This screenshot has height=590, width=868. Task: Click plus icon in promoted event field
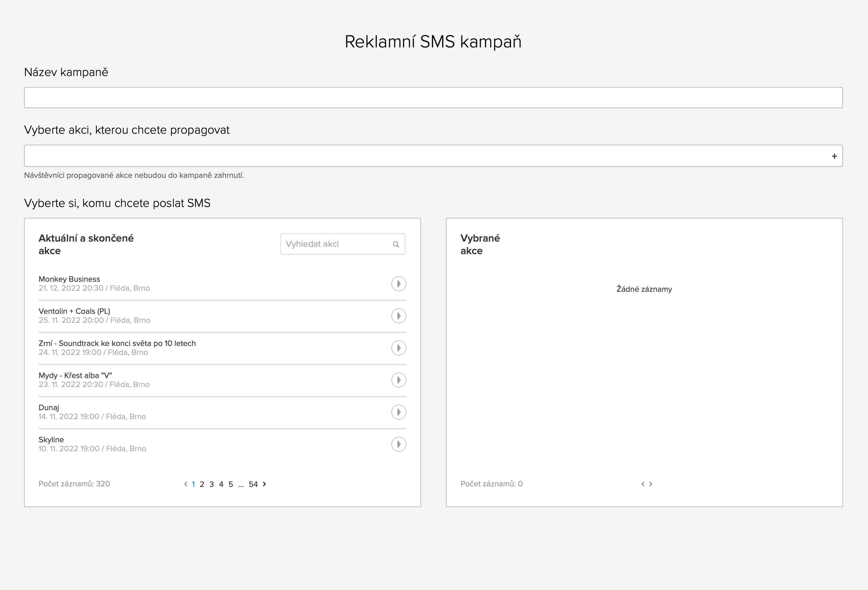pyautogui.click(x=834, y=156)
